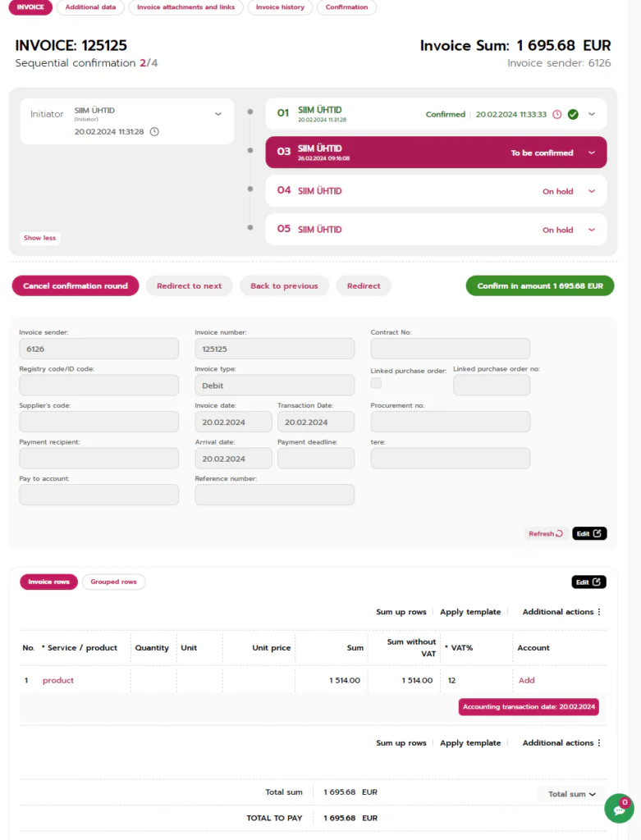Expand step 03 To be confirmed row
This screenshot has width=641, height=840.
[592, 153]
